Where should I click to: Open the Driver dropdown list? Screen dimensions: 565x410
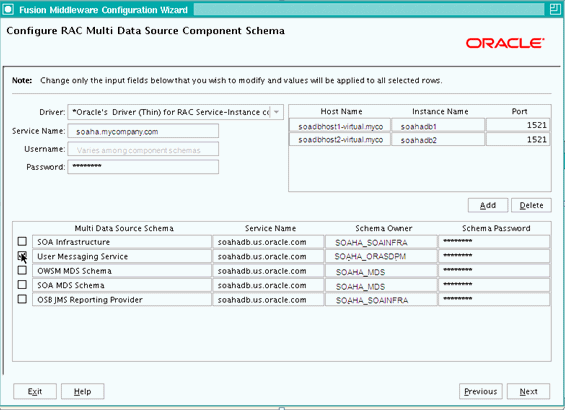point(276,112)
